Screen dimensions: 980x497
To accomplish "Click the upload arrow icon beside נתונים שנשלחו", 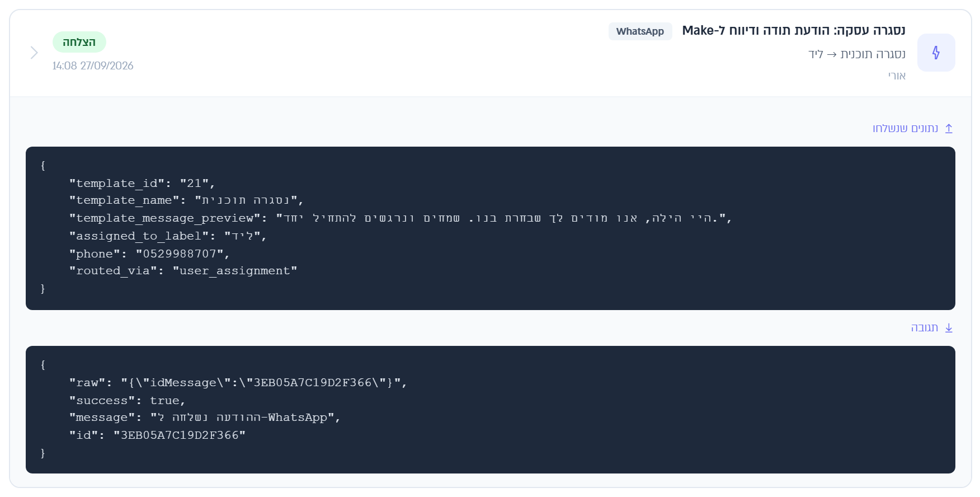I will point(949,128).
